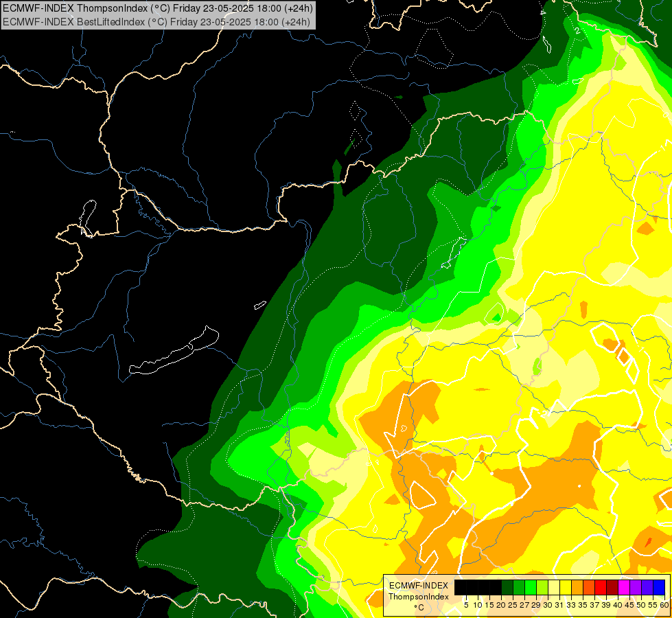Click the legend tick value 25
This screenshot has height=618, width=672.
(x=513, y=605)
